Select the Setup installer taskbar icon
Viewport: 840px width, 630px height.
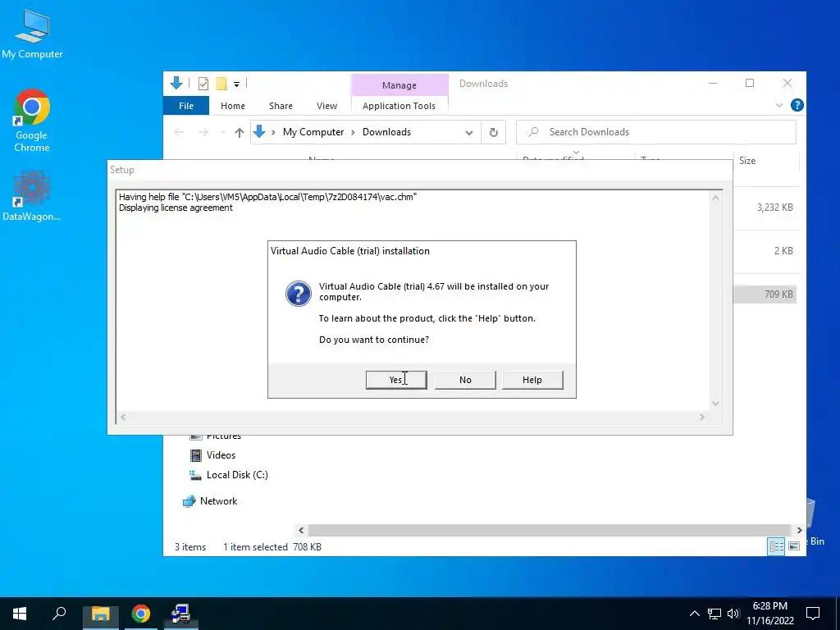coord(180,614)
